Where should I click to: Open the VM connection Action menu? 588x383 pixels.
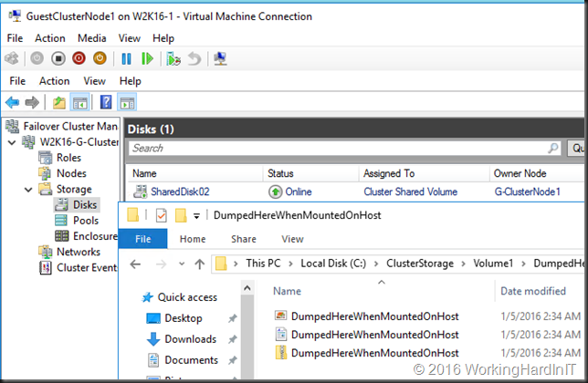[x=50, y=38]
